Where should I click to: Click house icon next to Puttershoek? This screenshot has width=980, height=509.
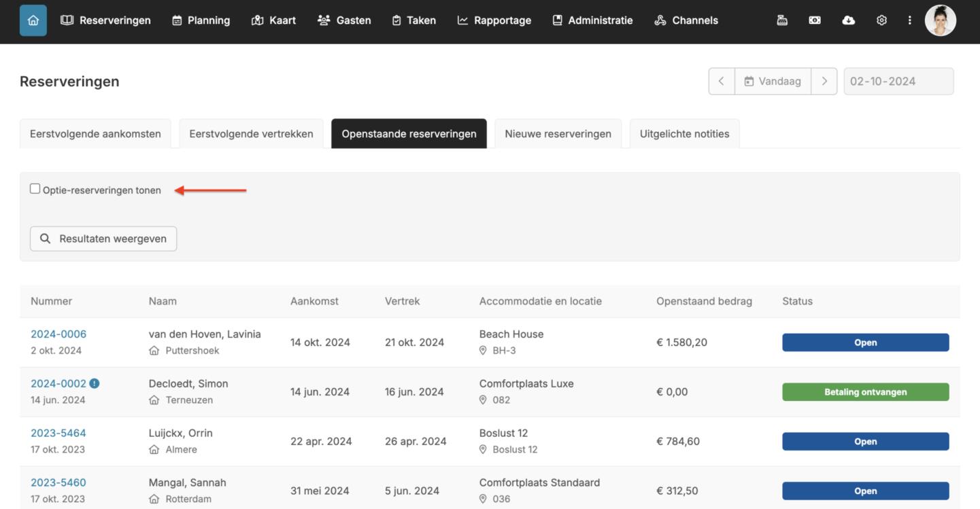(x=154, y=351)
